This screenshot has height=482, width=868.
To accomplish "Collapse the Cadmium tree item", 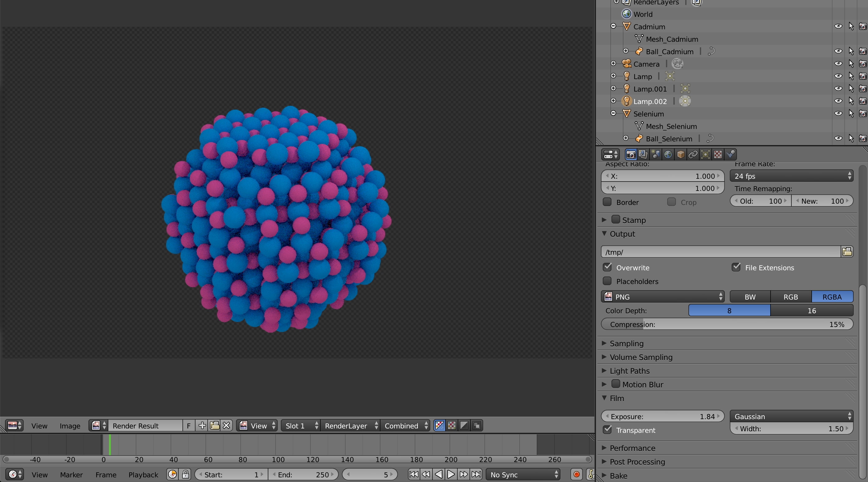I will (613, 26).
